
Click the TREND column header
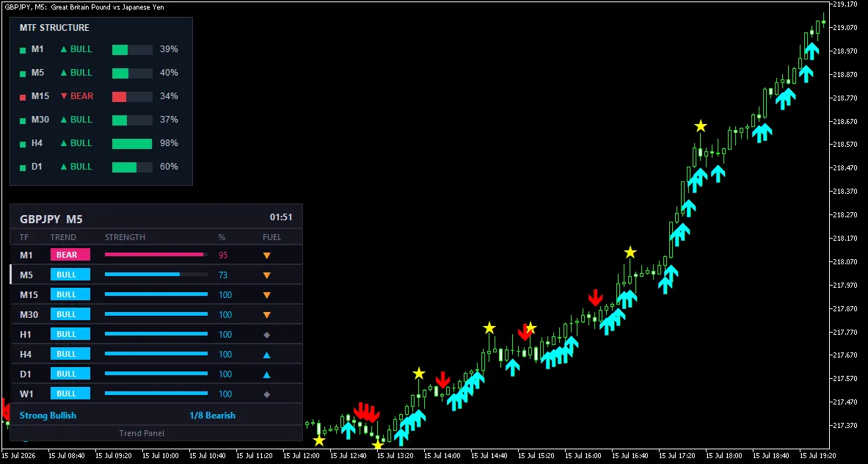click(63, 237)
